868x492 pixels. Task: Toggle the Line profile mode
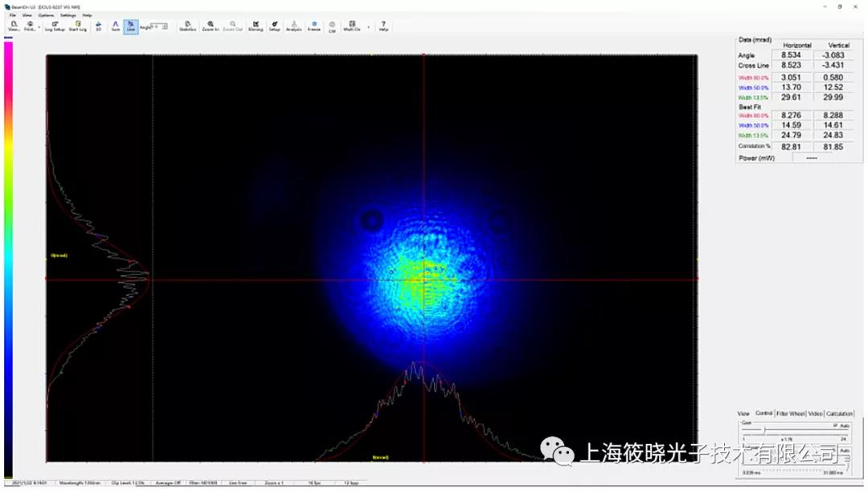tap(130, 26)
